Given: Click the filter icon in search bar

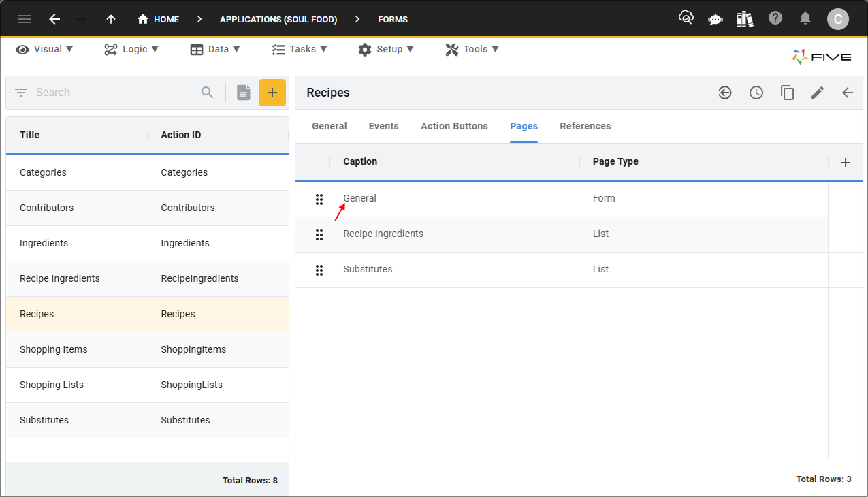Looking at the screenshot, I should pyautogui.click(x=21, y=93).
